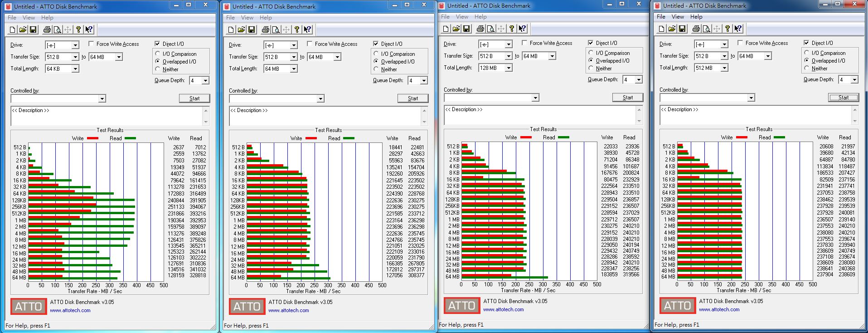Open the Total Length dropdown showing 128 MB

(509, 68)
